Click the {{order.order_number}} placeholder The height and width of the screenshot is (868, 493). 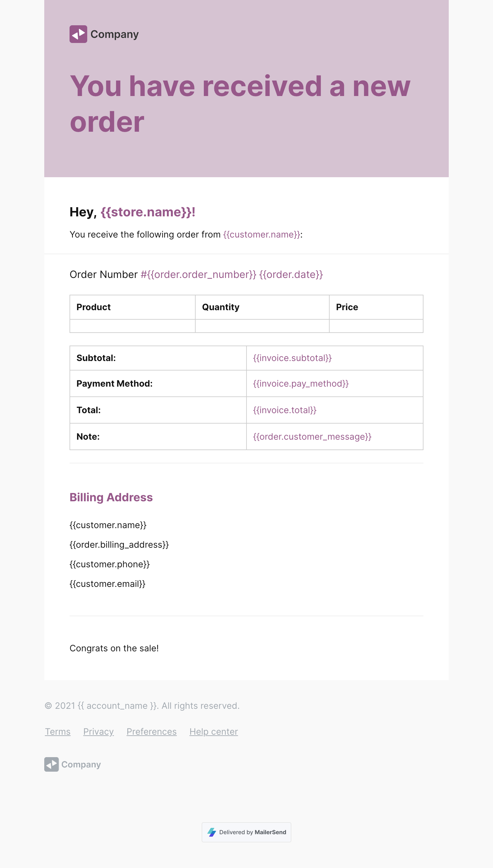click(198, 274)
